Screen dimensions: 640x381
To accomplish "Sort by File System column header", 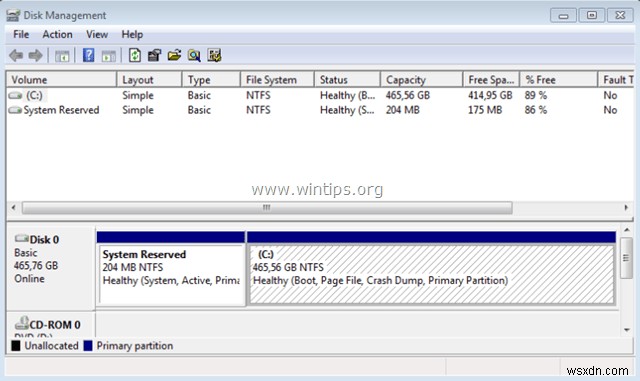I will tap(278, 80).
